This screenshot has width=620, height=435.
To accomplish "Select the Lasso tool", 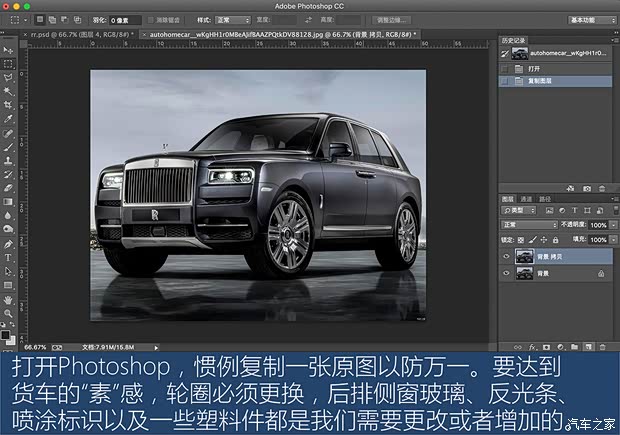I will pyautogui.click(x=8, y=78).
